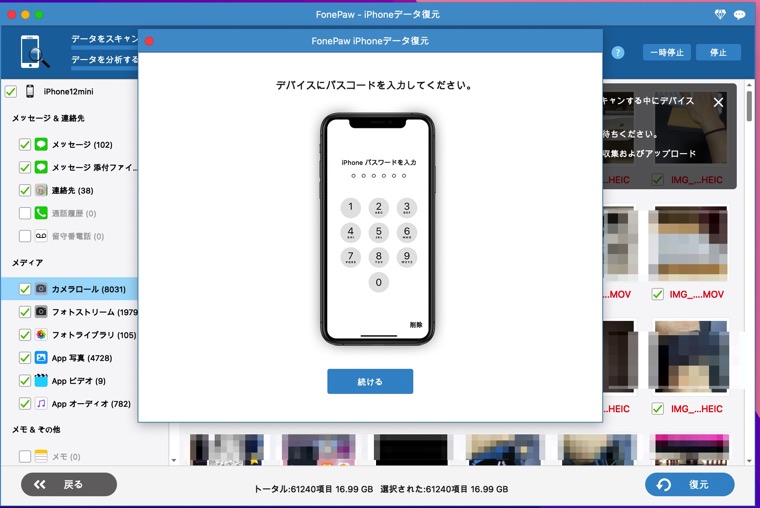The height and width of the screenshot is (508, 760).
Task: Click the phone magnifier scan icon
Action: tap(34, 51)
